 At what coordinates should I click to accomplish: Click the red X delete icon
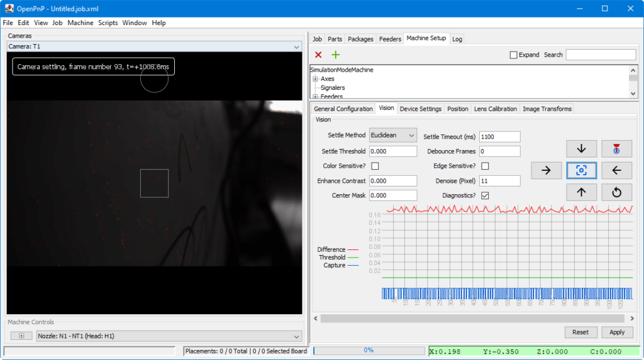point(318,55)
